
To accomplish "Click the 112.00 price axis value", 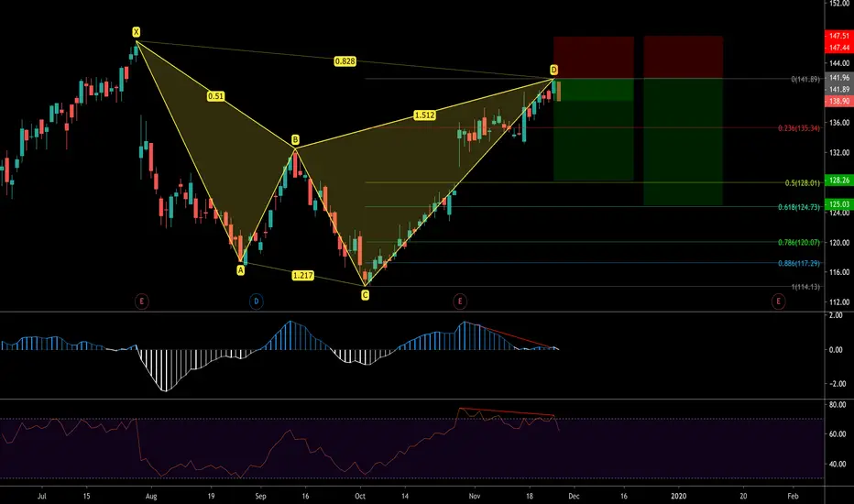I will 839,301.
